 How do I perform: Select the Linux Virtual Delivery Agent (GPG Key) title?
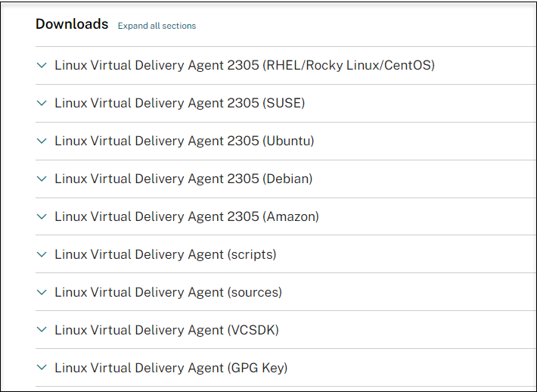tap(171, 368)
